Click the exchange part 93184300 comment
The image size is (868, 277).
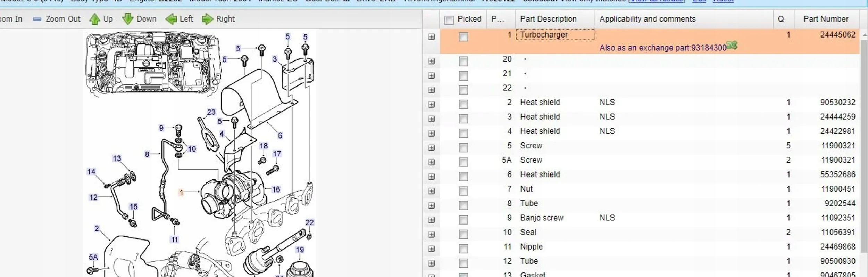(x=663, y=48)
